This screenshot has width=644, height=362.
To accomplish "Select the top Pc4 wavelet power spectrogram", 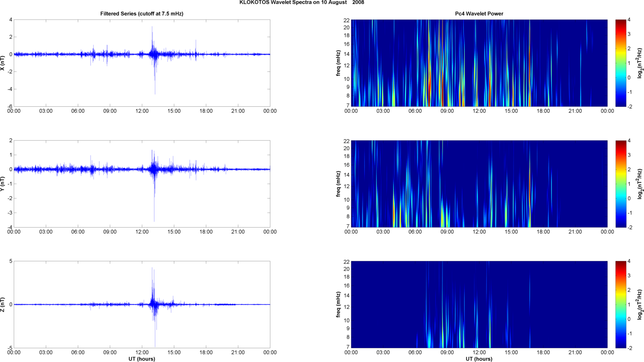I will tap(479, 63).
